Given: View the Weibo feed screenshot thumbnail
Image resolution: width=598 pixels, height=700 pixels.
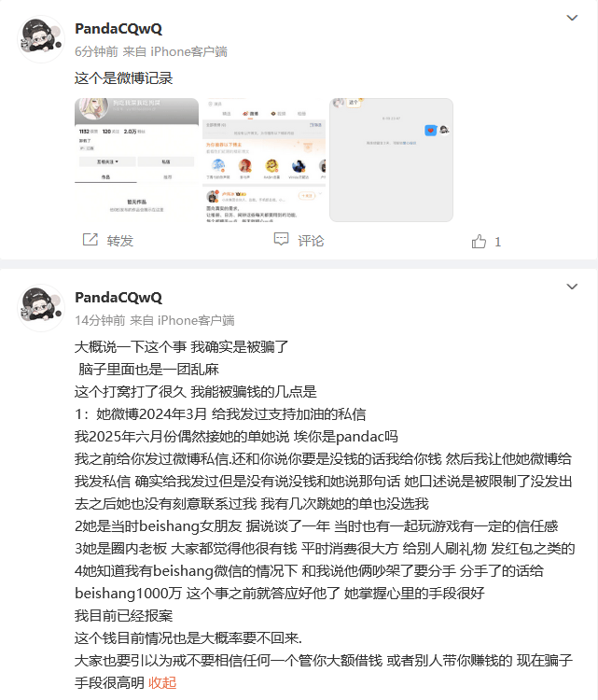Looking at the screenshot, I should click(264, 160).
